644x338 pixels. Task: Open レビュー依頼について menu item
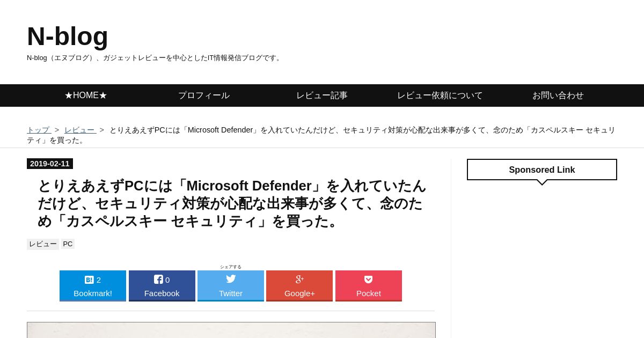440,95
